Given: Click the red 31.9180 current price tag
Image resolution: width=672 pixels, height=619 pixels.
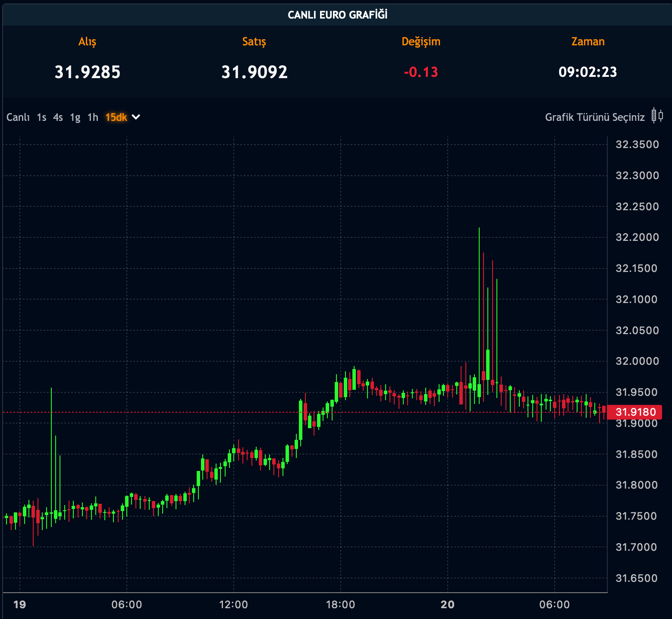Looking at the screenshot, I should tap(635, 412).
